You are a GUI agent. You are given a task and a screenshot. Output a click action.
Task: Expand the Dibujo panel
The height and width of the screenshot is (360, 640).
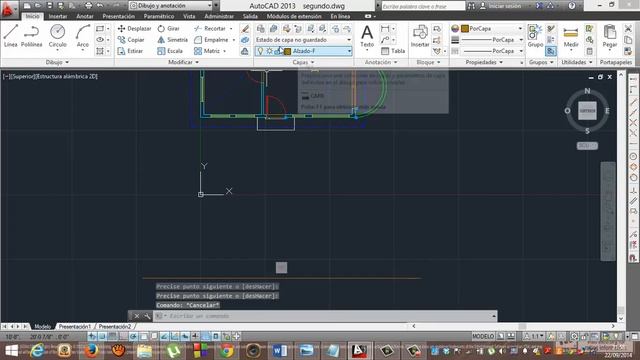[57, 62]
